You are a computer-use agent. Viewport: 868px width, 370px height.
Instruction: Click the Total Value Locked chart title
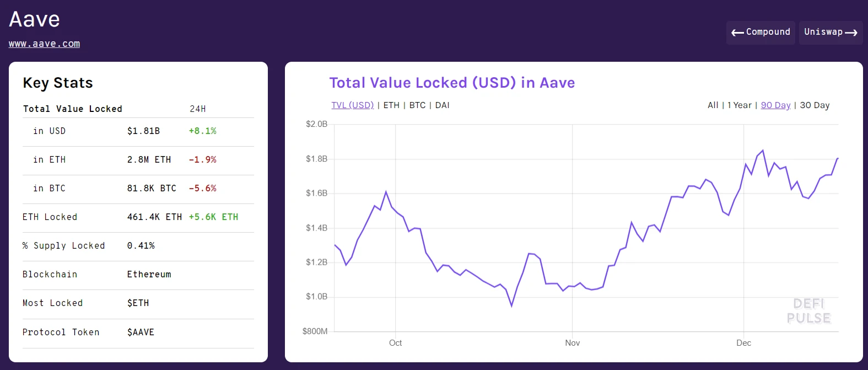452,82
